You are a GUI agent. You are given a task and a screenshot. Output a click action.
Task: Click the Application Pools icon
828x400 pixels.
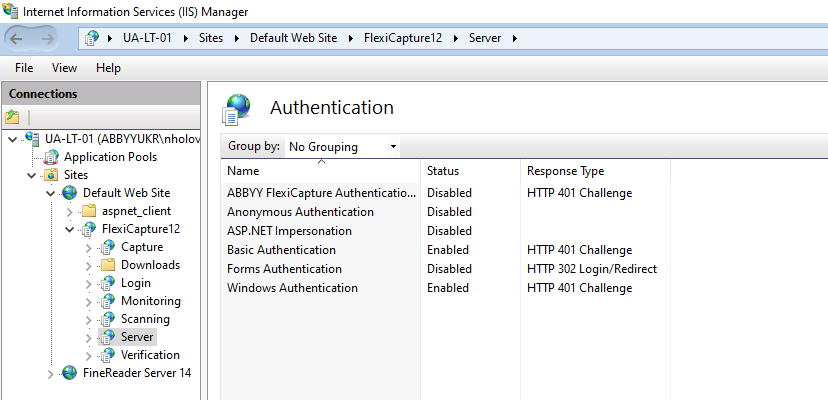tap(51, 157)
